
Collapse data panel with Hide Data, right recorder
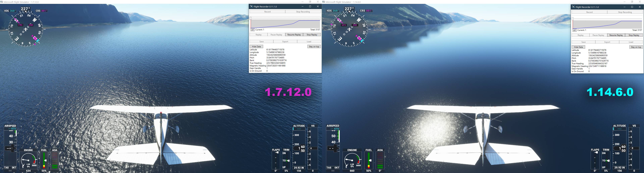(578, 47)
